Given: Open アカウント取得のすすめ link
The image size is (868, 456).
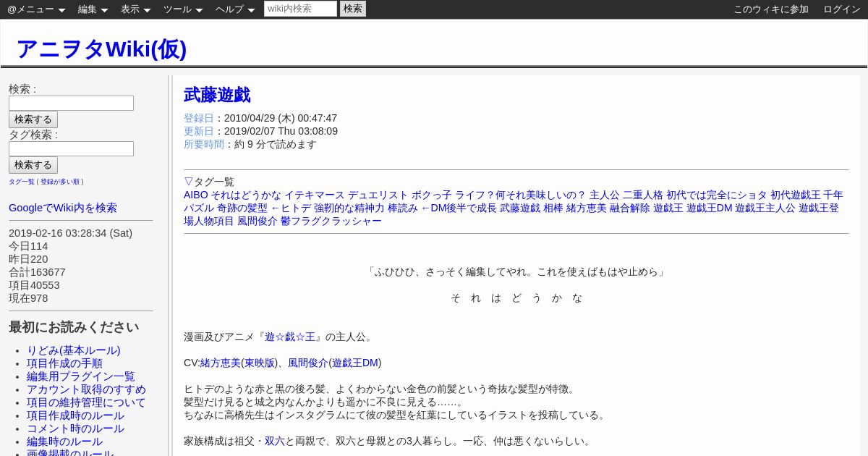Looking at the screenshot, I should (86, 389).
